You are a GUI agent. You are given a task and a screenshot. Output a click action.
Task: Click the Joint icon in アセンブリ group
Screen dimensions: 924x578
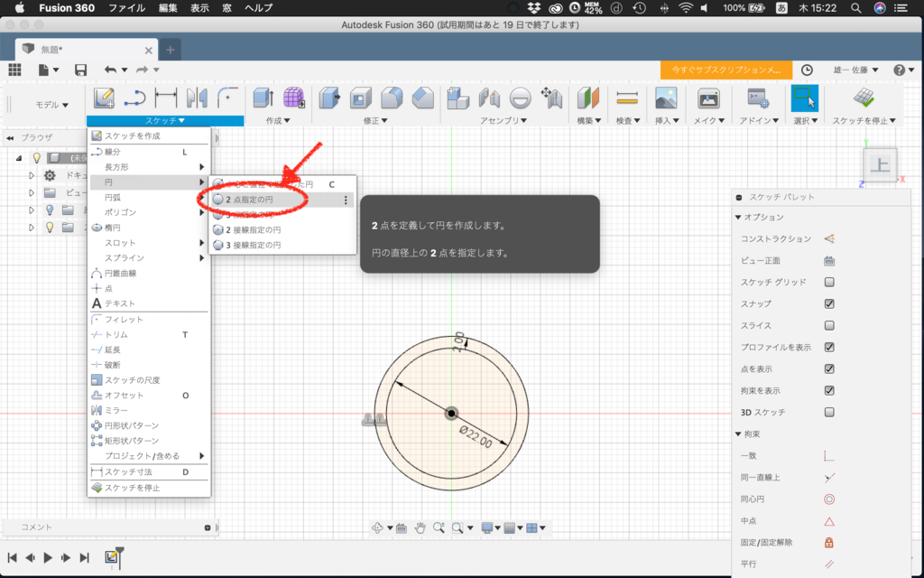(489, 98)
